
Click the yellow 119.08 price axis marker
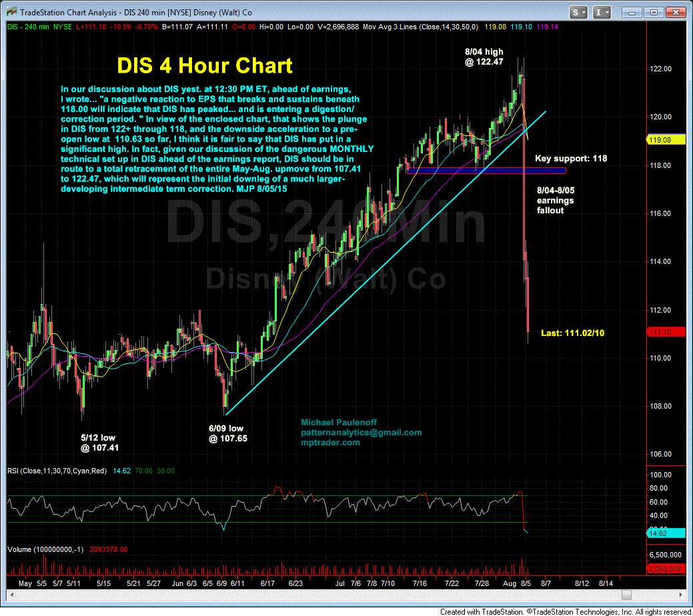click(666, 140)
